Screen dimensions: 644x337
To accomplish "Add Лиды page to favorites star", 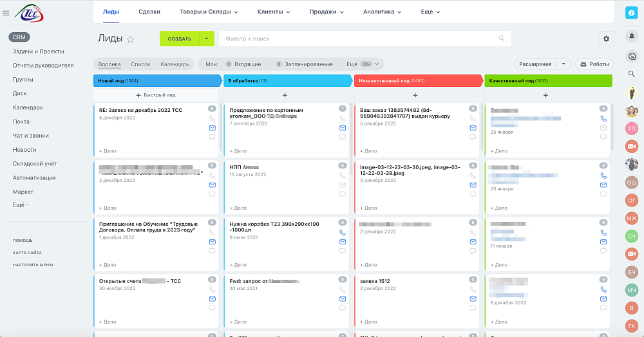I will [x=130, y=39].
